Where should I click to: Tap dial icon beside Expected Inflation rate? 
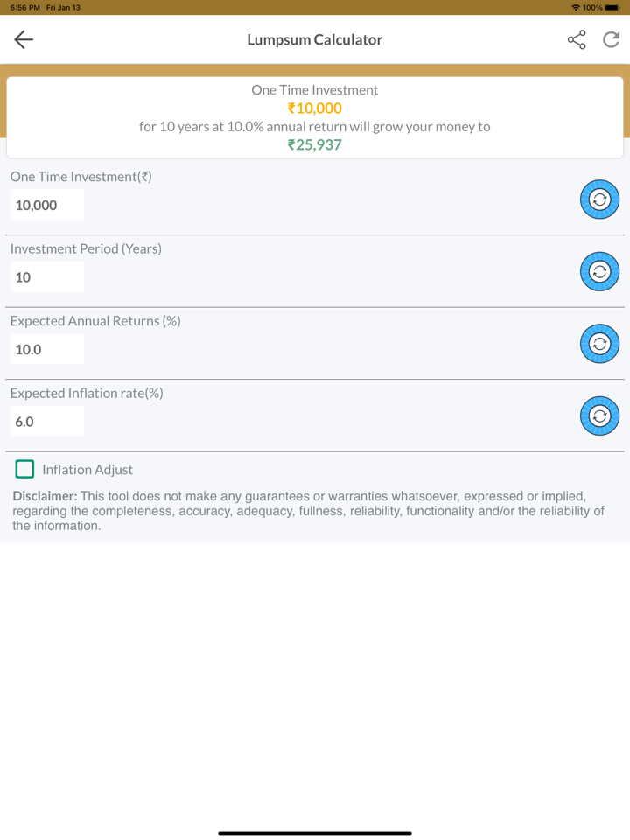pyautogui.click(x=599, y=416)
